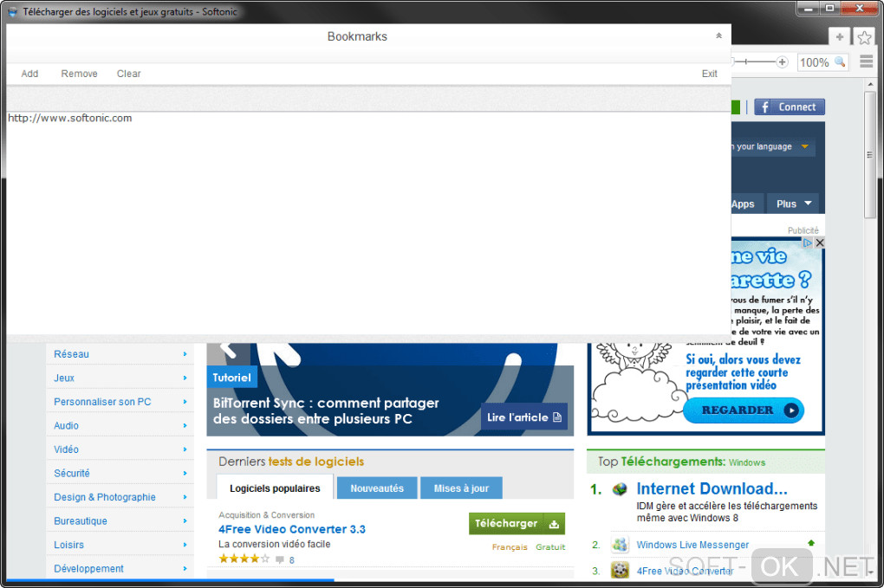Click the Français language label

tap(510, 547)
